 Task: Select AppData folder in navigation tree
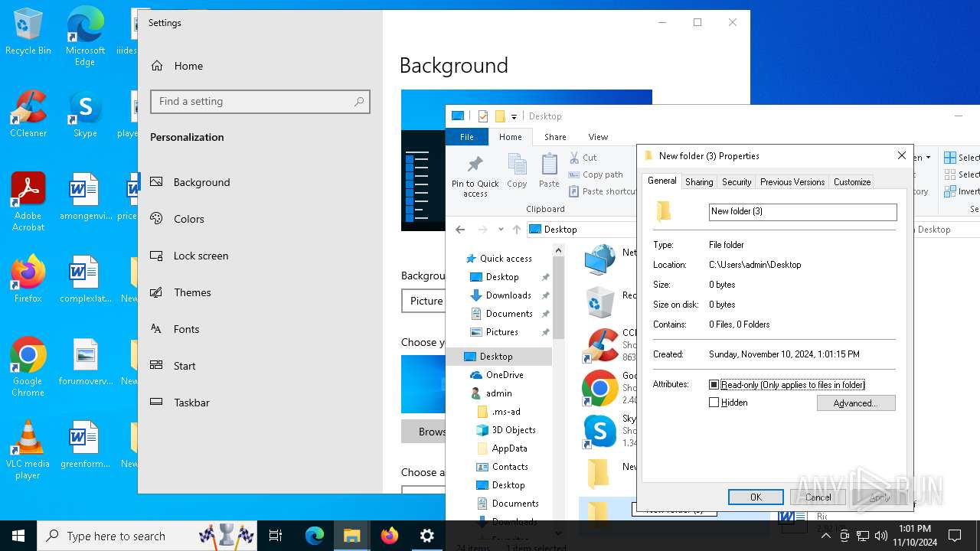click(x=509, y=448)
